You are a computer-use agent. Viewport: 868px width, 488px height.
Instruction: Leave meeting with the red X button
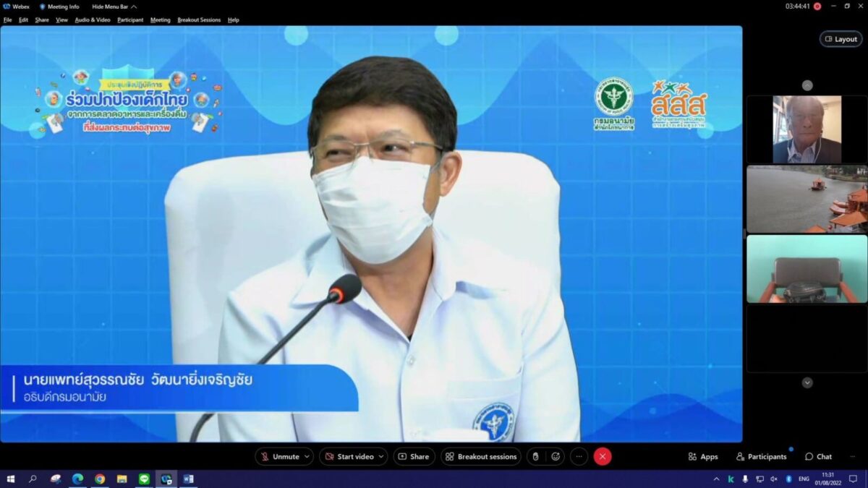click(603, 456)
